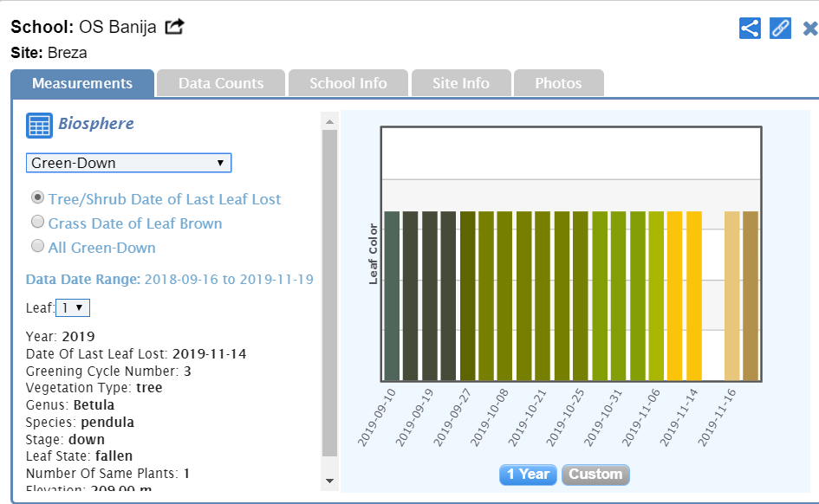The width and height of the screenshot is (819, 504).
Task: Switch to the Site Info tab
Action: 461,83
